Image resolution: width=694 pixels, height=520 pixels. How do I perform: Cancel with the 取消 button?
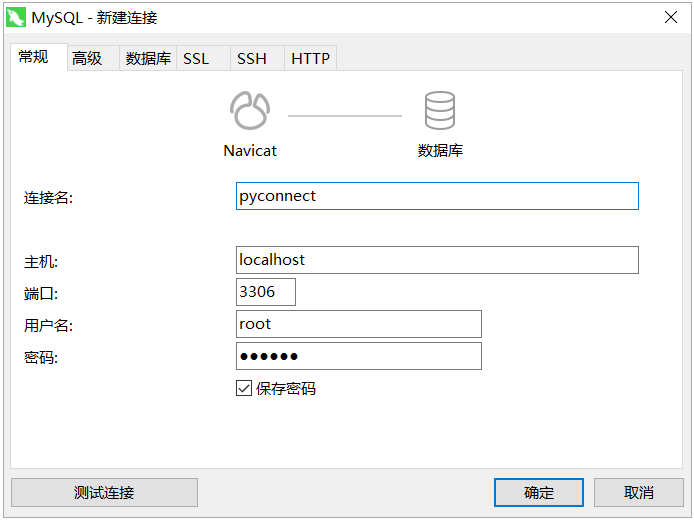[x=639, y=492]
